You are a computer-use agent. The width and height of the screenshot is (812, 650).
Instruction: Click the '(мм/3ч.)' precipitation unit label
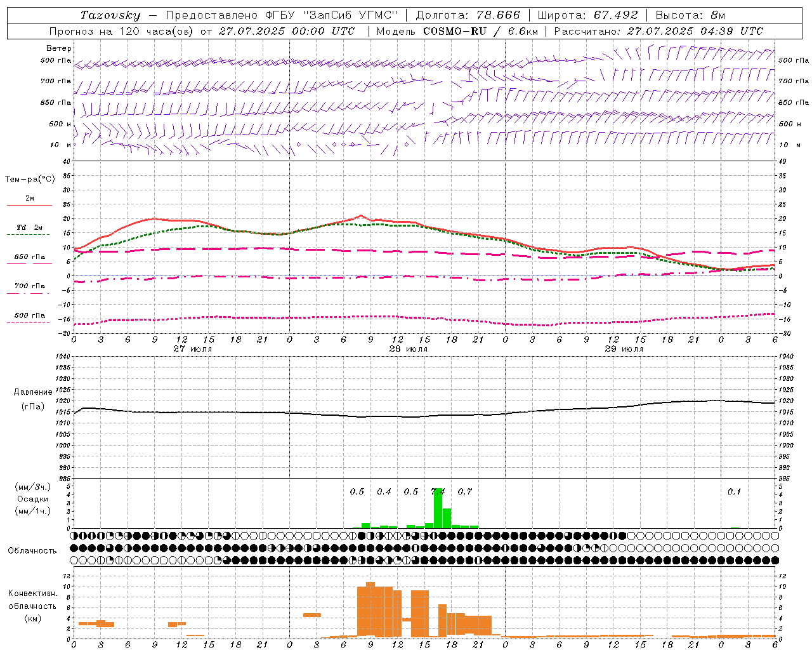32,487
